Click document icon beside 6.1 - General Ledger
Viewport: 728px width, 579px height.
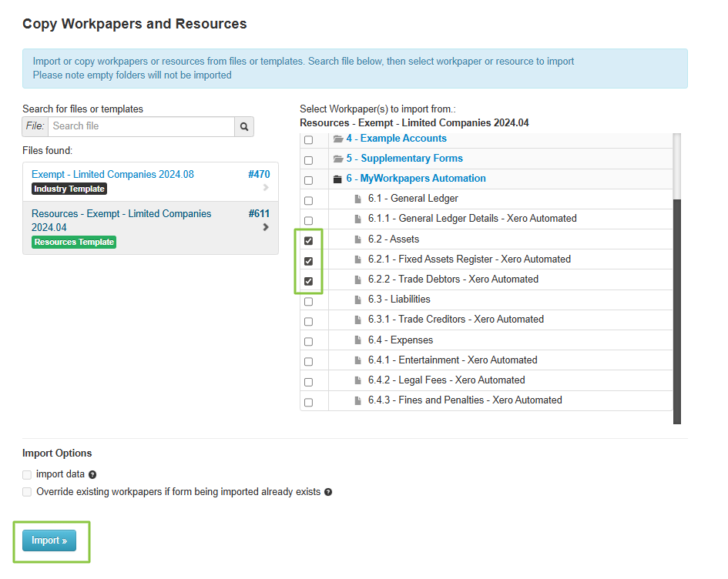(x=357, y=199)
